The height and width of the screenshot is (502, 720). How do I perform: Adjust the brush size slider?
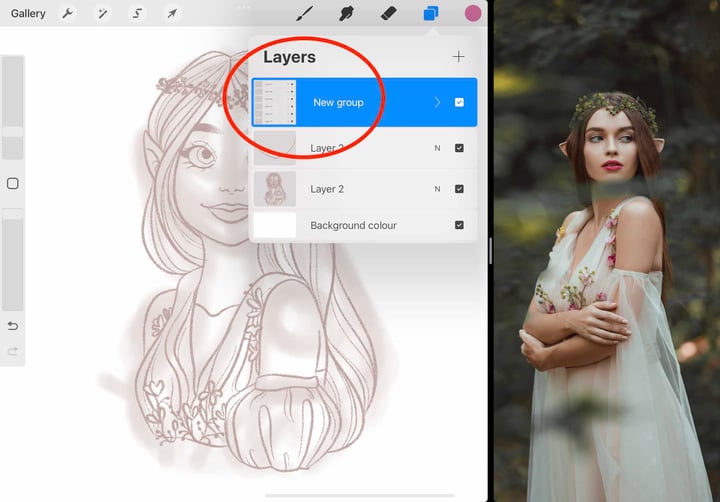tap(13, 108)
